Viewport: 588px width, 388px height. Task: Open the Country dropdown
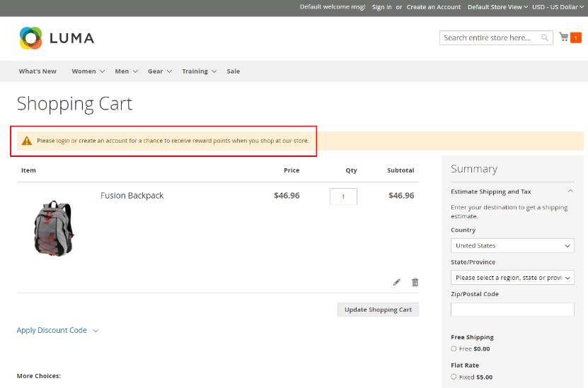pos(512,245)
